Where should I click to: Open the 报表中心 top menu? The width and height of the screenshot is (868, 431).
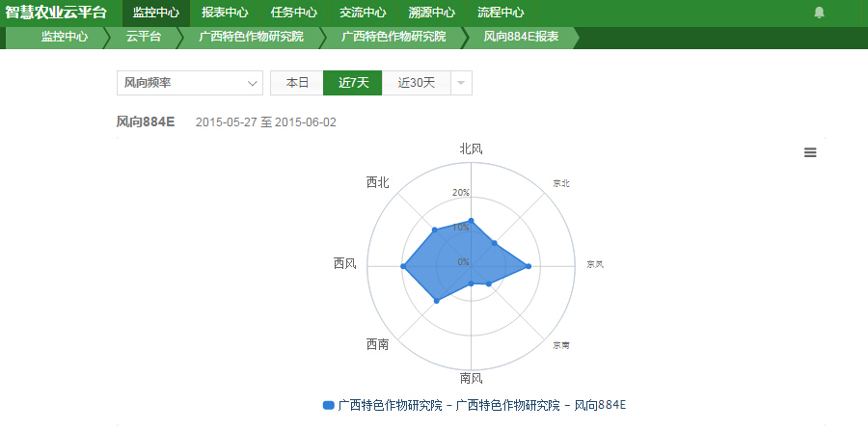225,13
